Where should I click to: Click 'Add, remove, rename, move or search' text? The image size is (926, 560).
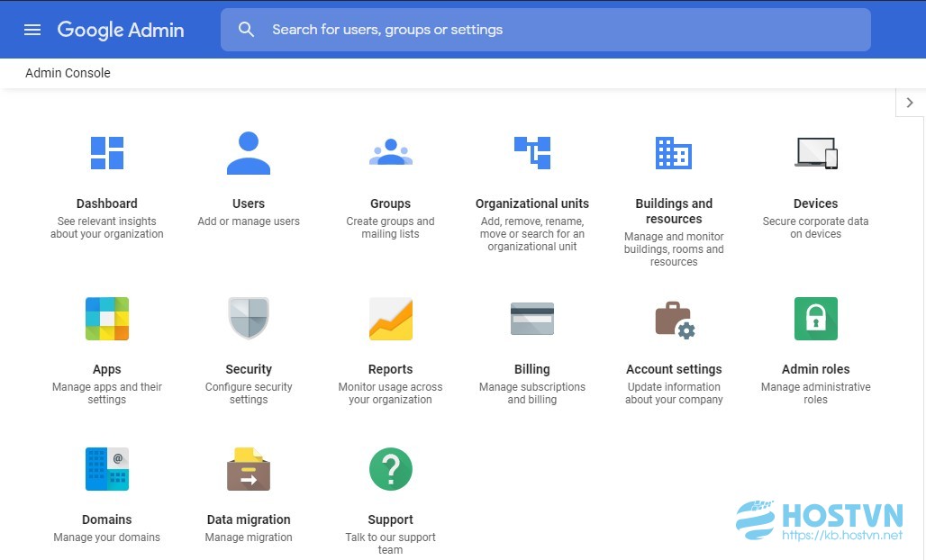[532, 234]
